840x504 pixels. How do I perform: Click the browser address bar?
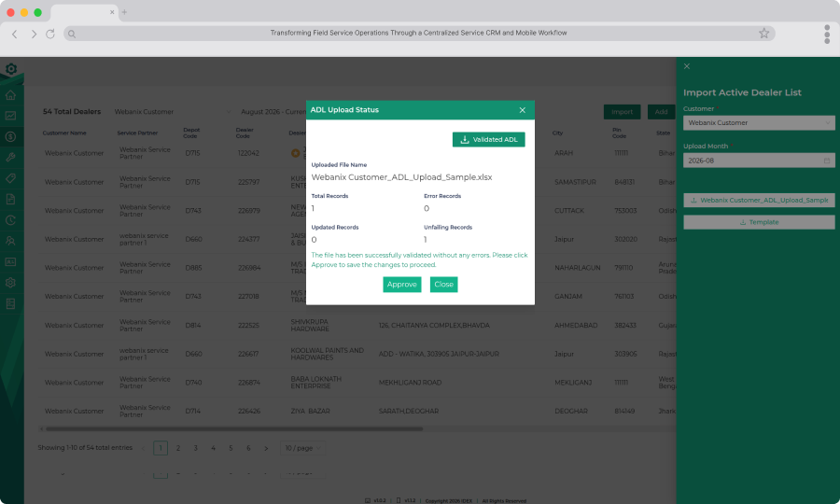tap(418, 34)
